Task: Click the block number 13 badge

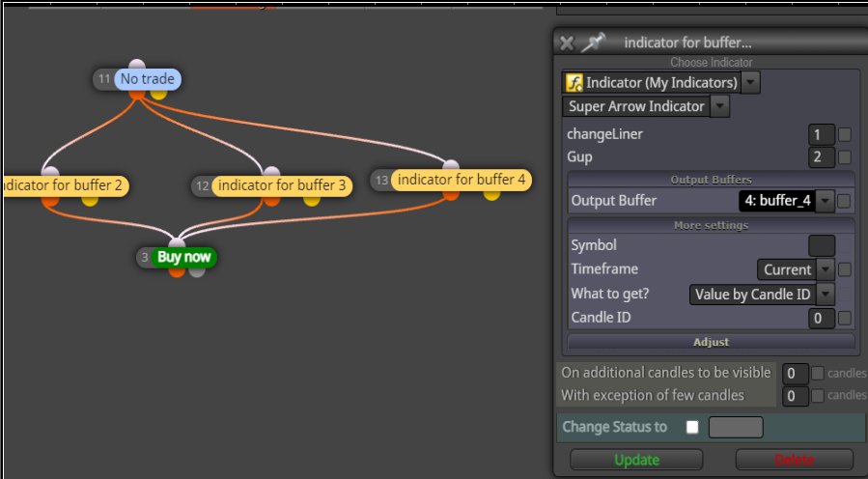Action: click(x=381, y=180)
